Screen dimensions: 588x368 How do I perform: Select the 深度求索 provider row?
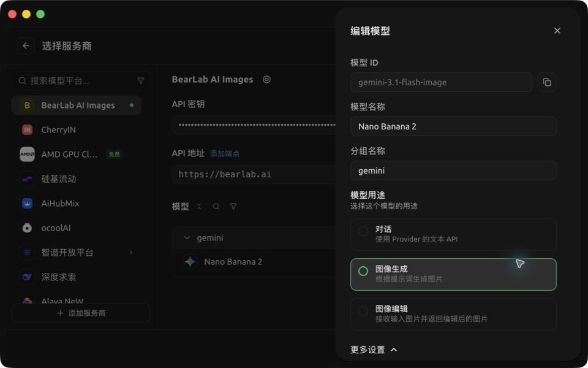click(x=77, y=277)
